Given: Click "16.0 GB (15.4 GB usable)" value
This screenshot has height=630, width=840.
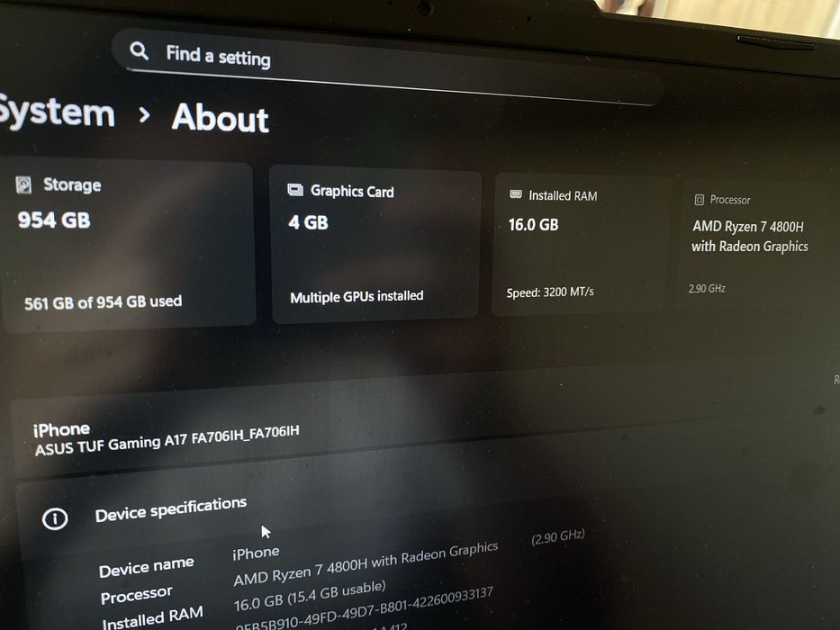Looking at the screenshot, I should (x=310, y=596).
